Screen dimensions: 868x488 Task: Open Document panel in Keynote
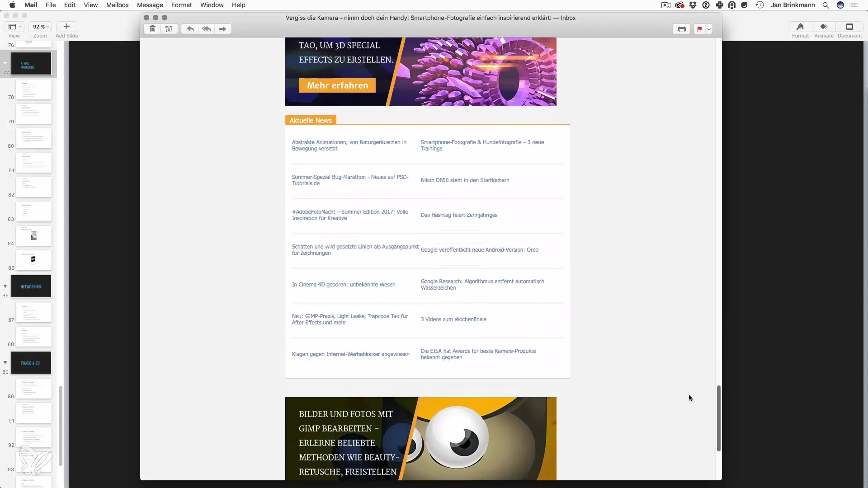(x=849, y=27)
